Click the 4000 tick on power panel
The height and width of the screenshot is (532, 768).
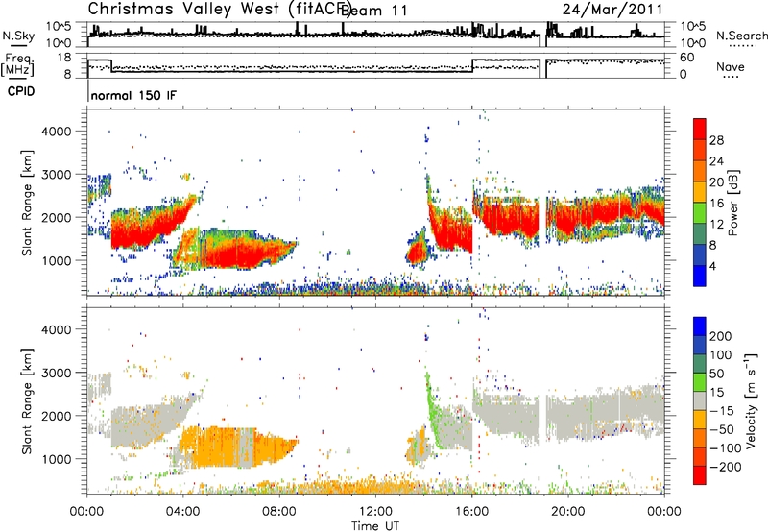[x=56, y=132]
